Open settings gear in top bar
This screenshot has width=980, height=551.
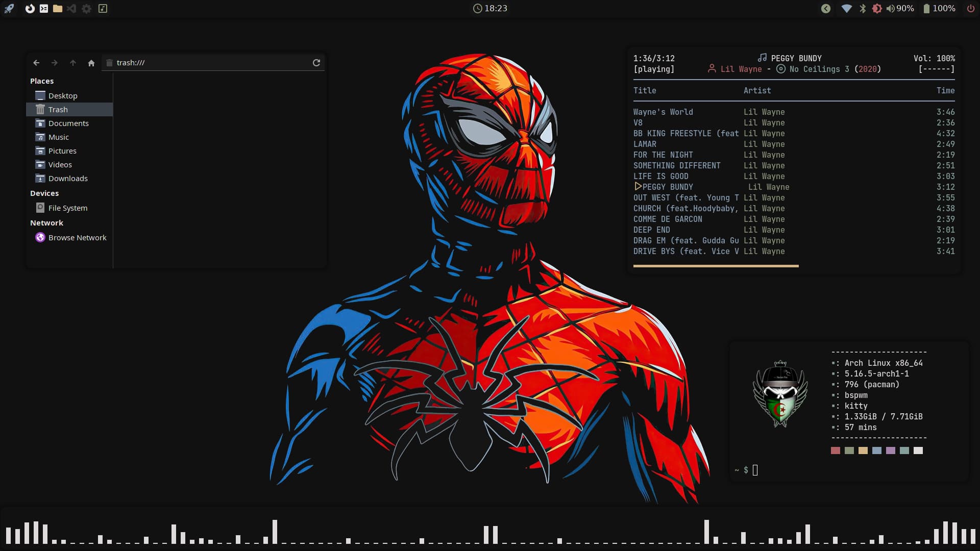87,9
